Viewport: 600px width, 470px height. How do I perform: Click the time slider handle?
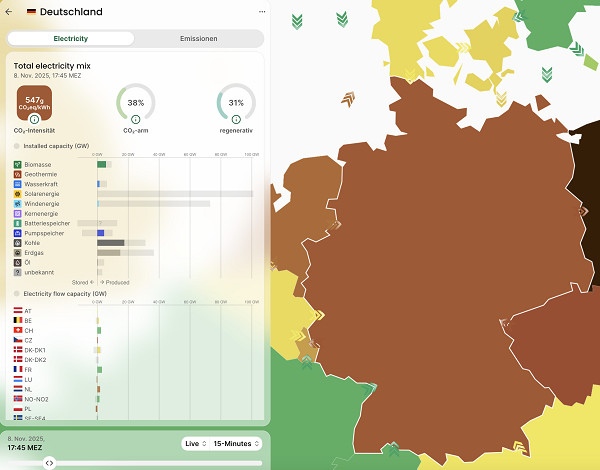coord(50,463)
